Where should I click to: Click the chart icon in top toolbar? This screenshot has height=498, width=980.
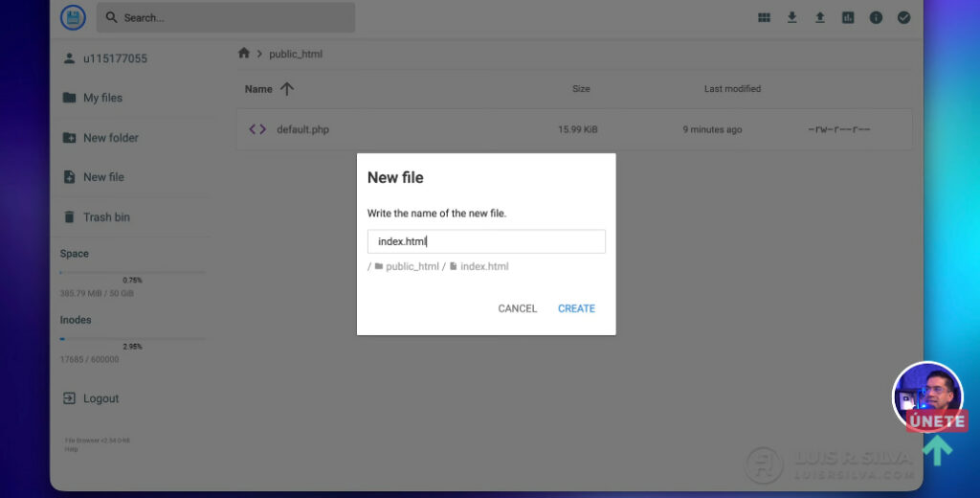[847, 17]
